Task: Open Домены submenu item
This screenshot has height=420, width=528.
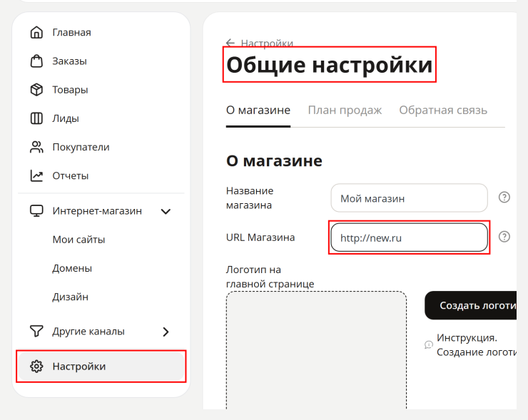Action: tap(72, 268)
